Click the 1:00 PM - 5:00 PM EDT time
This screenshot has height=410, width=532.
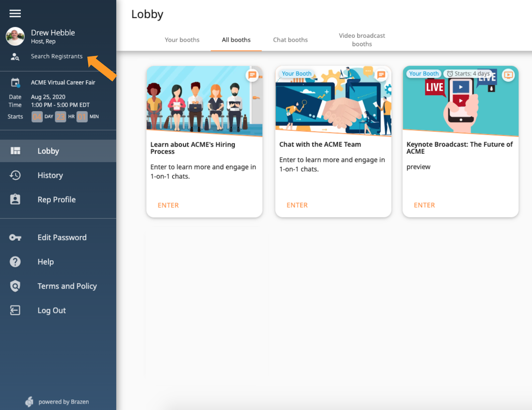pyautogui.click(x=60, y=105)
